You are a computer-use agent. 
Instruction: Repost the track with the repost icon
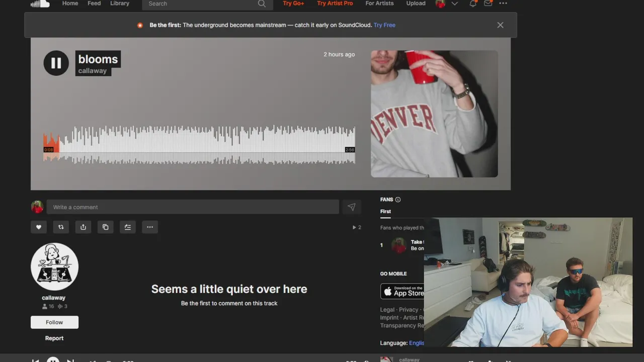61,227
